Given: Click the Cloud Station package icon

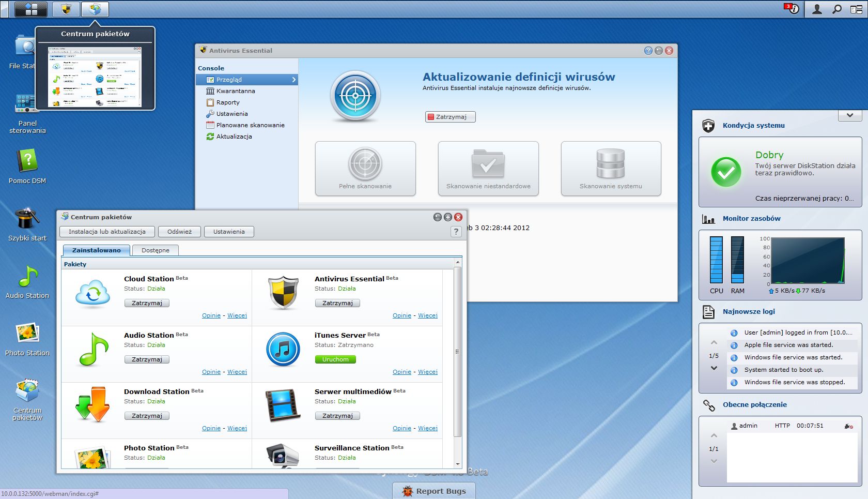Looking at the screenshot, I should (92, 294).
